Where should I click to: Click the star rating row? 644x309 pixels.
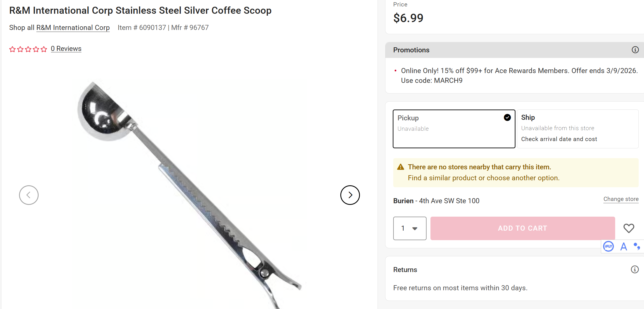pyautogui.click(x=28, y=49)
